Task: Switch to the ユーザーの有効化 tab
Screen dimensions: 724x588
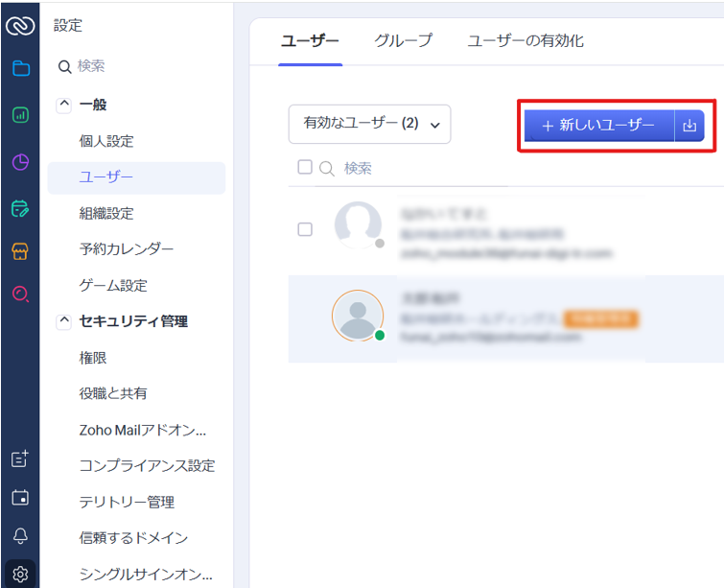Action: click(x=525, y=41)
